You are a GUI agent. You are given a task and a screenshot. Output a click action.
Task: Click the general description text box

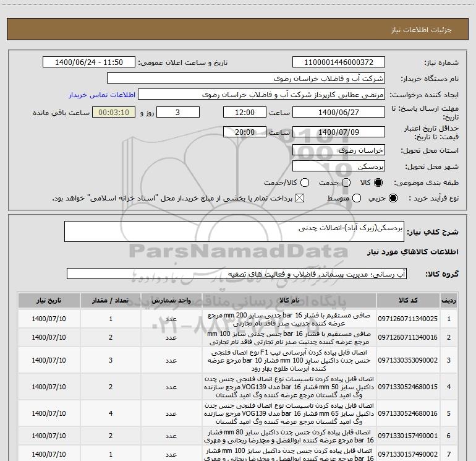click(234, 231)
